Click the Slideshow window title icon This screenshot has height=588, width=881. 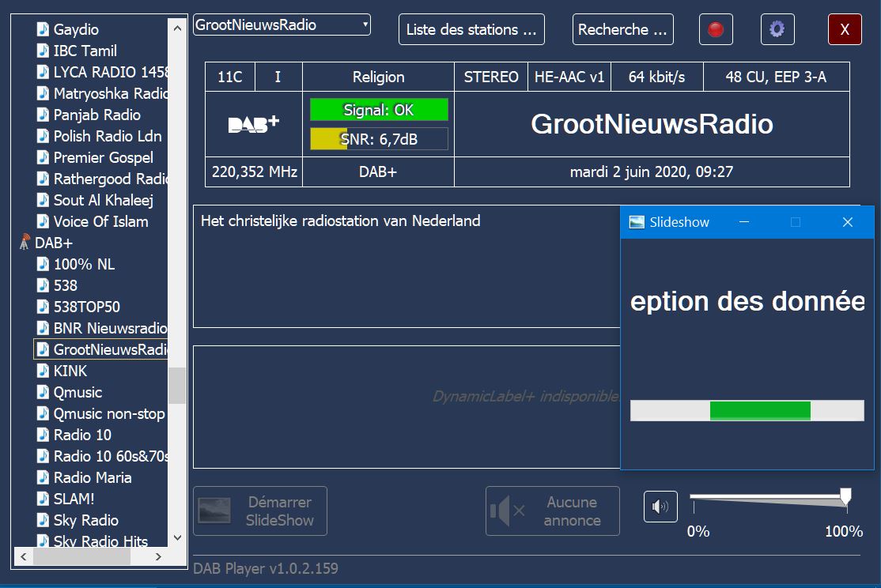pyautogui.click(x=637, y=222)
